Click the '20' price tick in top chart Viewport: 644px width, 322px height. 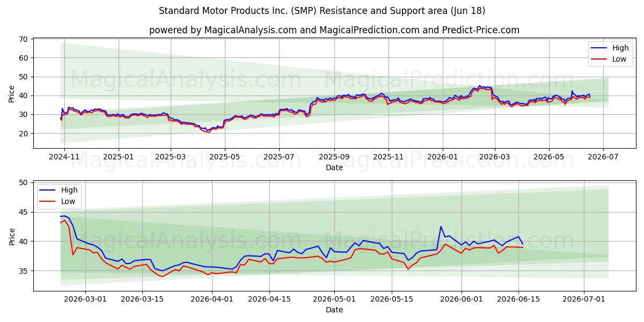tap(23, 134)
